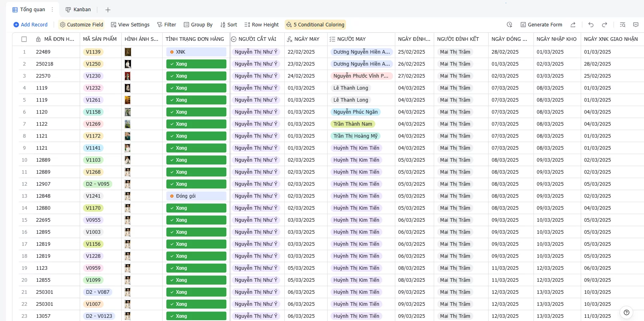Click the Kanban board icon
Image resolution: width=644 pixels, height=321 pixels.
point(68,10)
